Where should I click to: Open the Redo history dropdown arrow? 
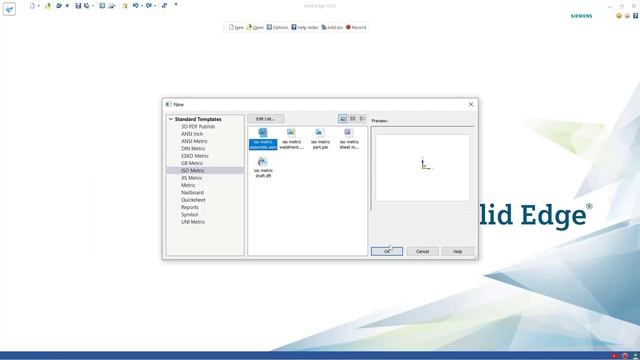[x=155, y=6]
